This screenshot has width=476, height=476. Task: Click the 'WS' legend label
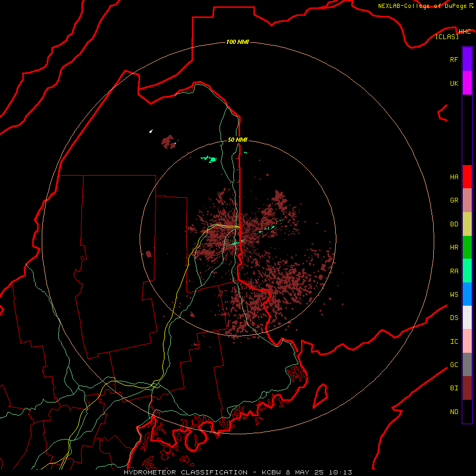(x=454, y=294)
